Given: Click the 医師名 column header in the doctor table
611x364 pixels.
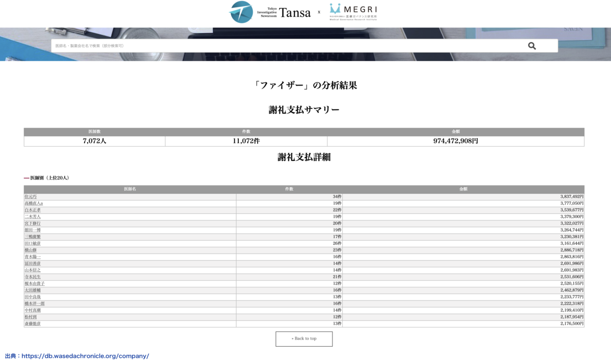Looking at the screenshot, I should click(130, 189).
